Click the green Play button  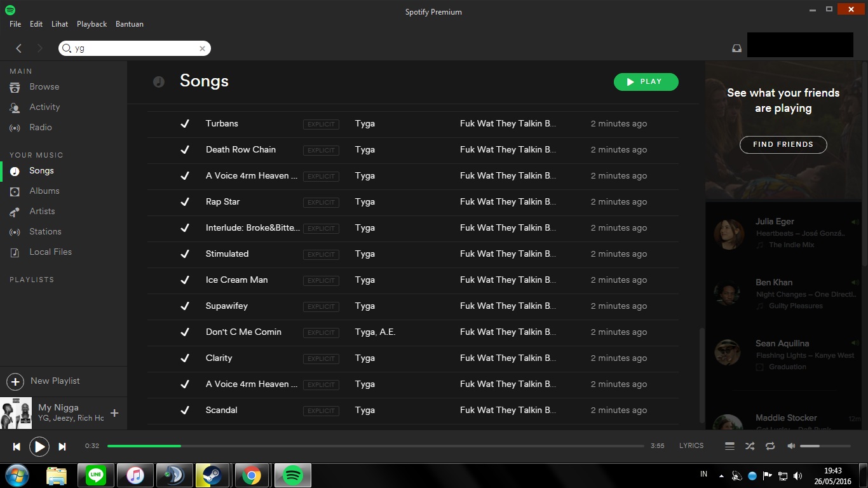click(x=646, y=82)
